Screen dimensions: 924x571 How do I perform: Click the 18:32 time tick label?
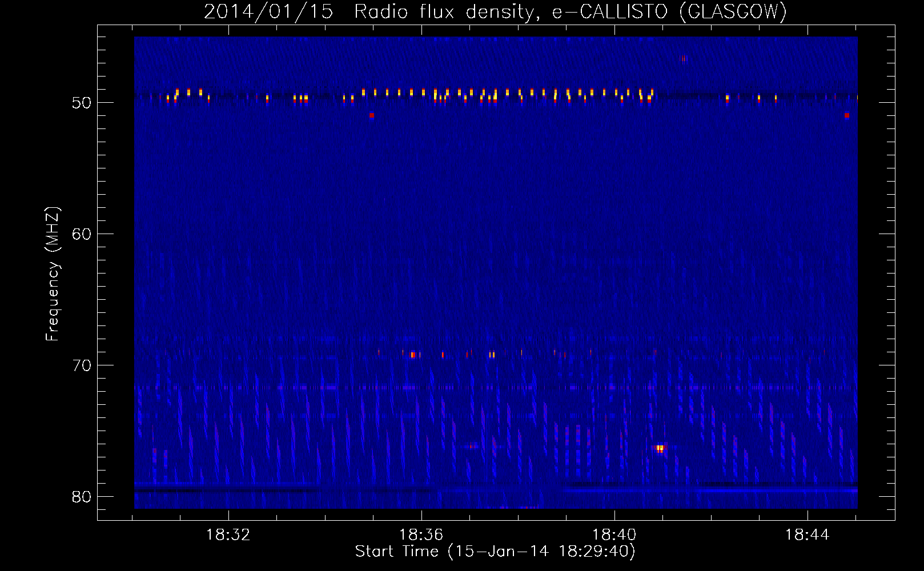click(x=228, y=535)
